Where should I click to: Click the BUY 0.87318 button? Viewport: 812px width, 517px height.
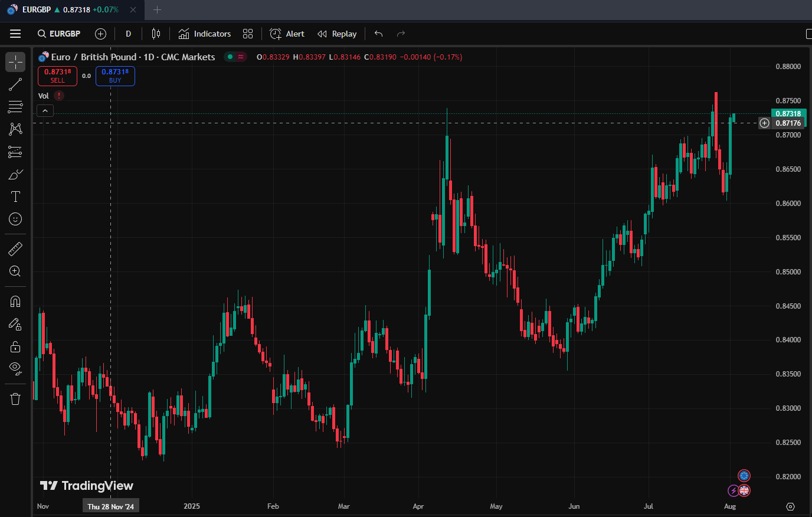pyautogui.click(x=115, y=76)
